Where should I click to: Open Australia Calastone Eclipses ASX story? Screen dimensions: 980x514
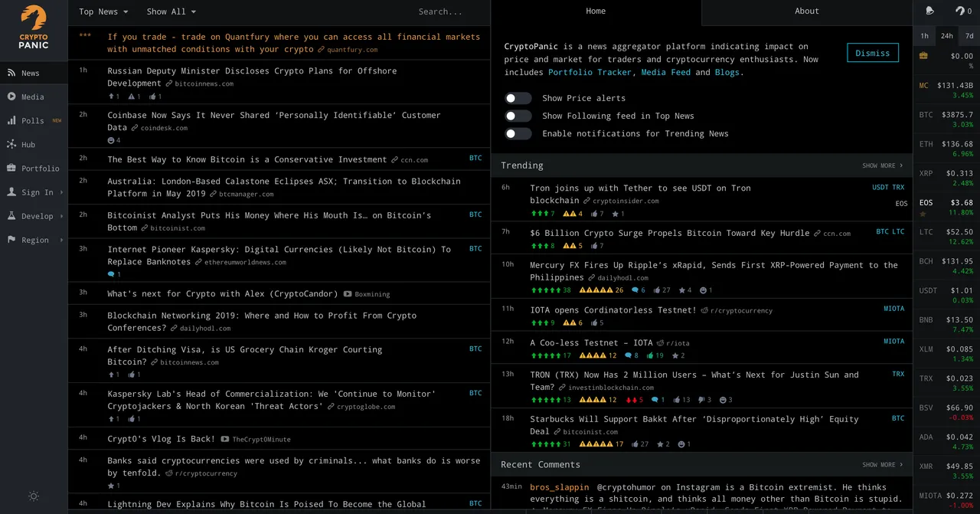tap(284, 187)
